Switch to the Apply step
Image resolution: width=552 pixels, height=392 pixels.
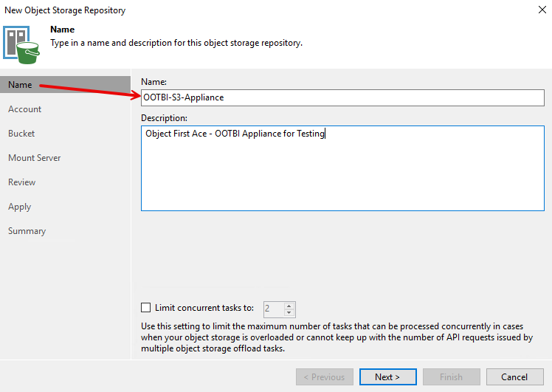(19, 207)
